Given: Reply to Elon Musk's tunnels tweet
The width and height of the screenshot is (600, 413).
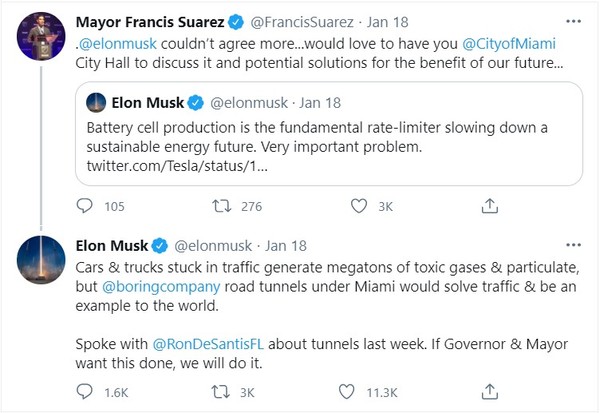Looking at the screenshot, I should pos(86,392).
